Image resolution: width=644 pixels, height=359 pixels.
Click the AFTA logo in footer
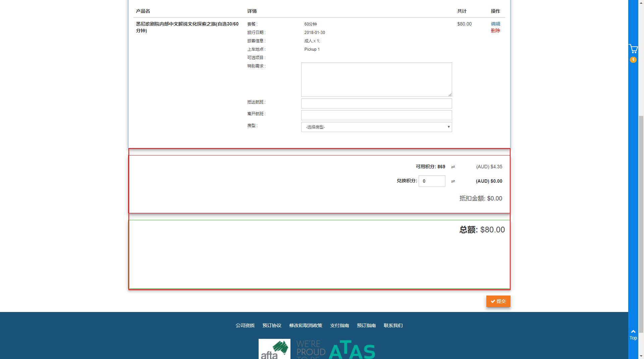274,349
